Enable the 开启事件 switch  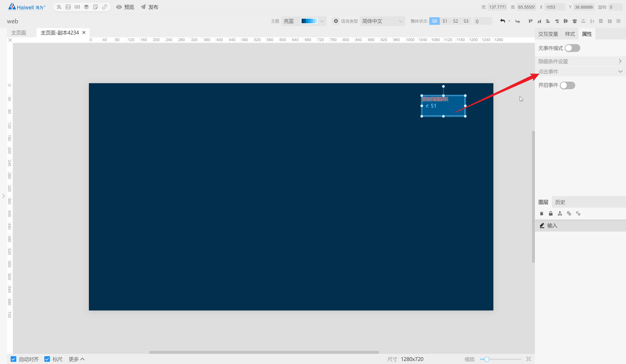pos(568,85)
